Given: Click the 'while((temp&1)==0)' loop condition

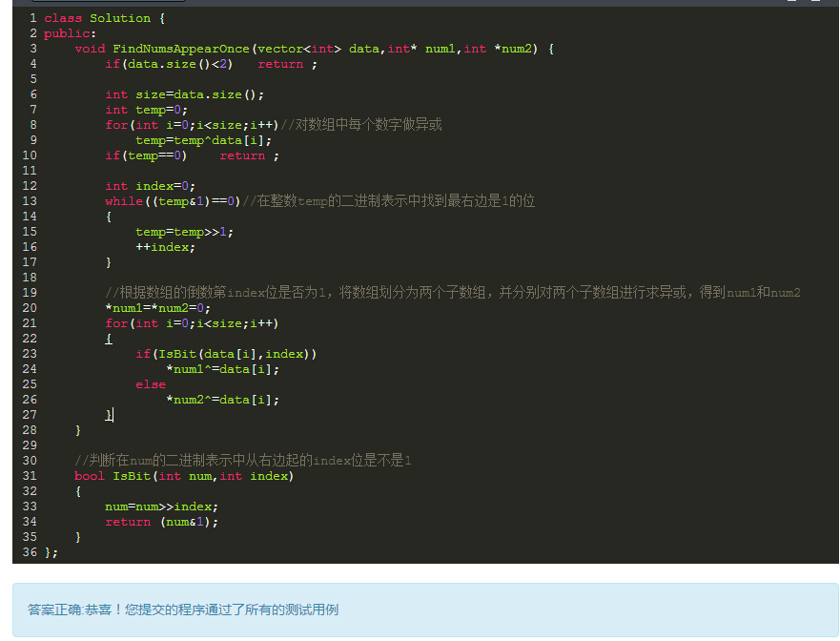Looking at the screenshot, I should point(173,201).
